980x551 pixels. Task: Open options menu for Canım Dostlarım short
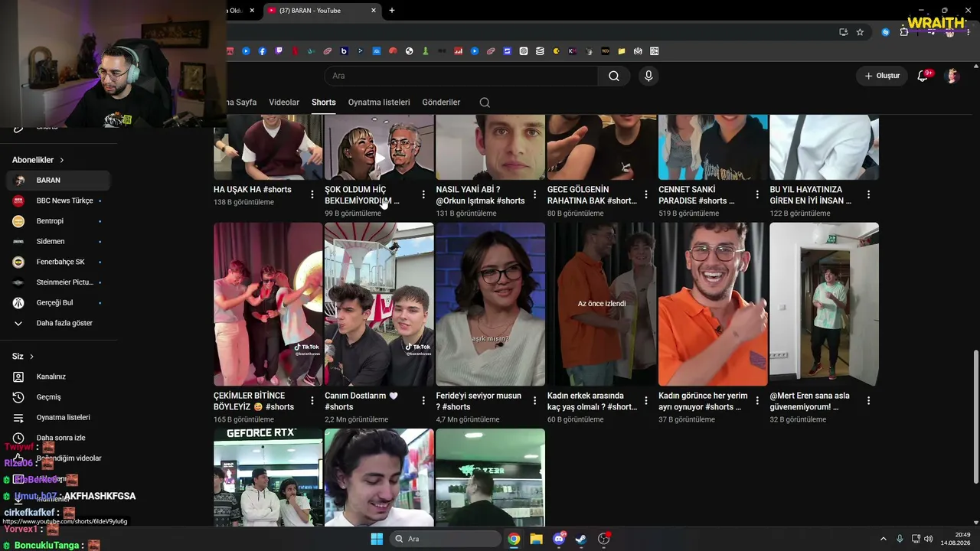[x=423, y=400]
